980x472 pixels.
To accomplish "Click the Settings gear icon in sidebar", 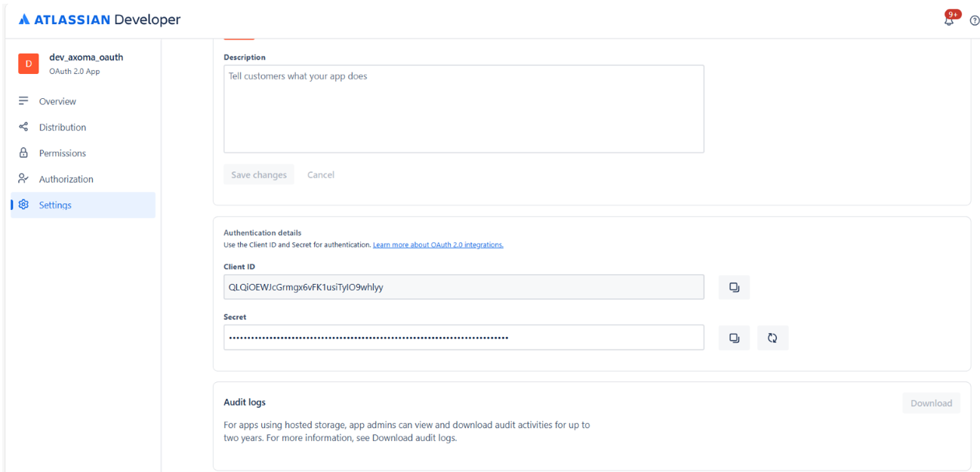I will [23, 205].
